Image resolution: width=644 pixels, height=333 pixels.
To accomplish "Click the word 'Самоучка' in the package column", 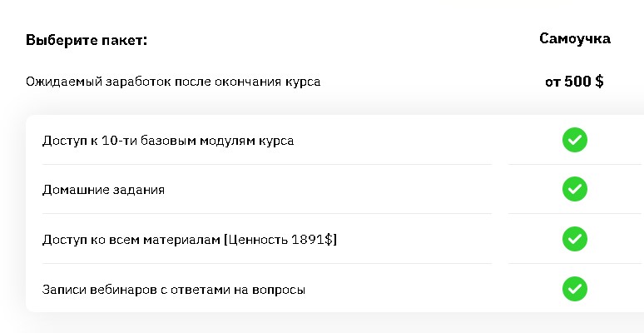I will [x=574, y=39].
